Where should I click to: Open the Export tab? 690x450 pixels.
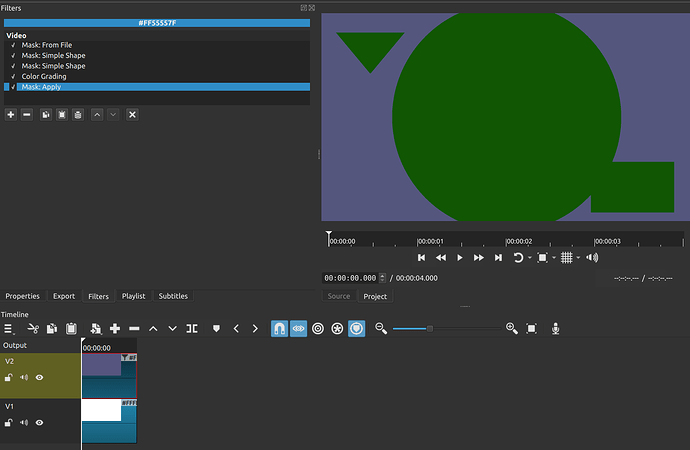click(64, 296)
